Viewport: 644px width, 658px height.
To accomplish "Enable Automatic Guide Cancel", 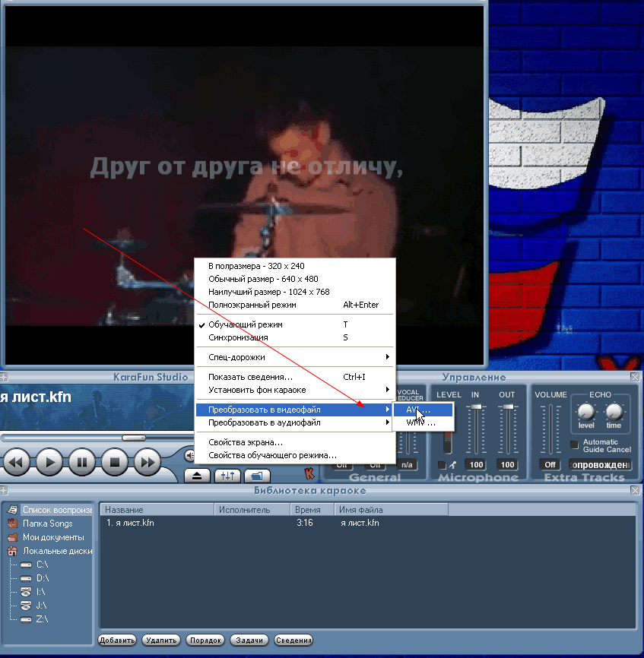I will [576, 444].
